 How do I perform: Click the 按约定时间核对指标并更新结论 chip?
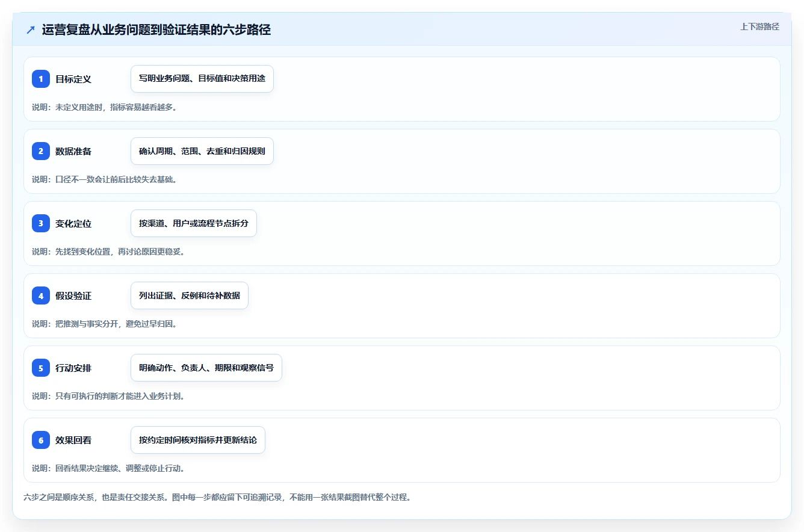198,440
